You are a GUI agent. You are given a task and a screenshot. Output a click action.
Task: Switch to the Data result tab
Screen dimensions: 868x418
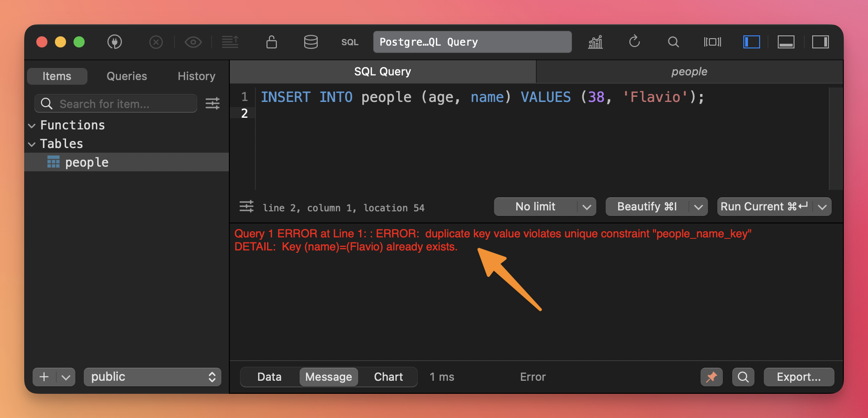(x=269, y=377)
